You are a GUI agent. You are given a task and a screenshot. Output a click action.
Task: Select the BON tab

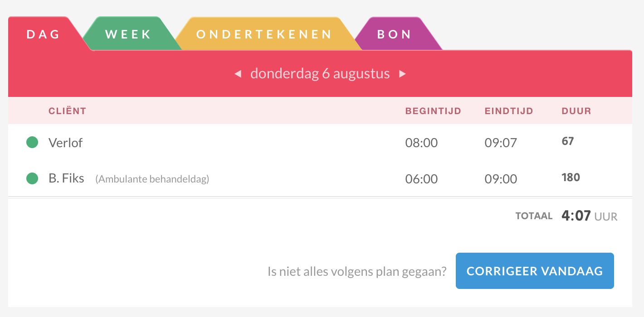pyautogui.click(x=394, y=34)
